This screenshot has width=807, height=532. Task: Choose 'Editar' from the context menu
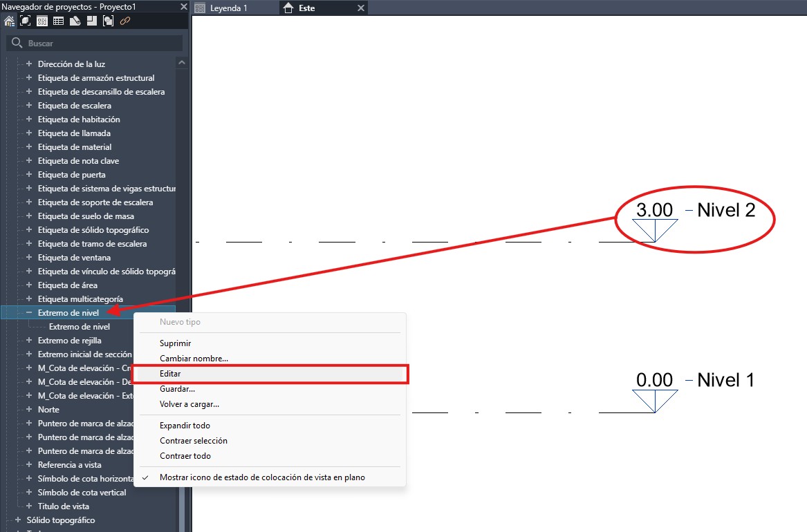point(170,374)
